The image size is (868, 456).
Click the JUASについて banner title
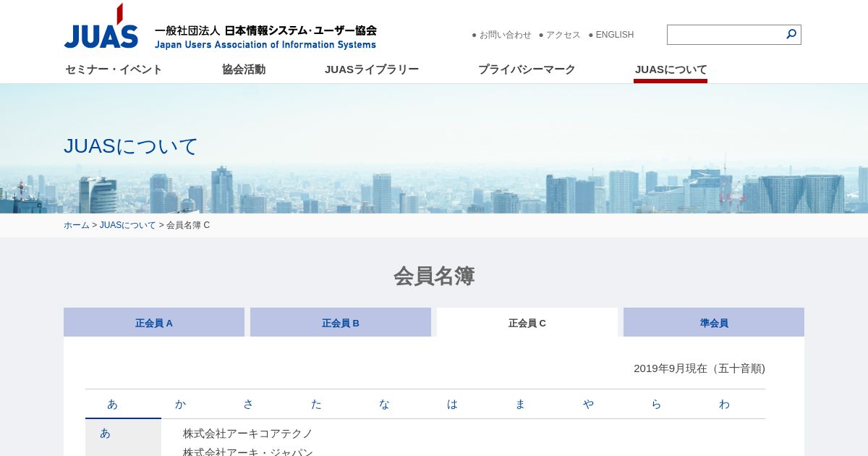[x=131, y=145]
